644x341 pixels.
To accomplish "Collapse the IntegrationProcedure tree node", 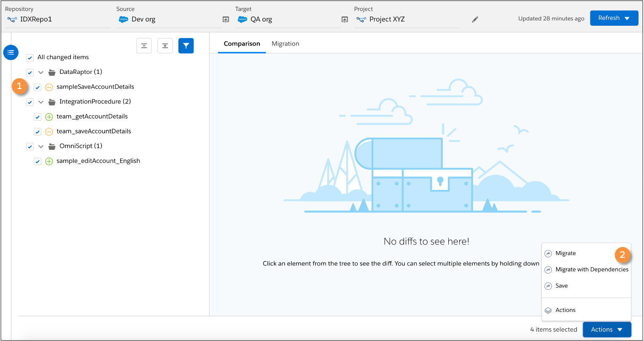I will 41,102.
